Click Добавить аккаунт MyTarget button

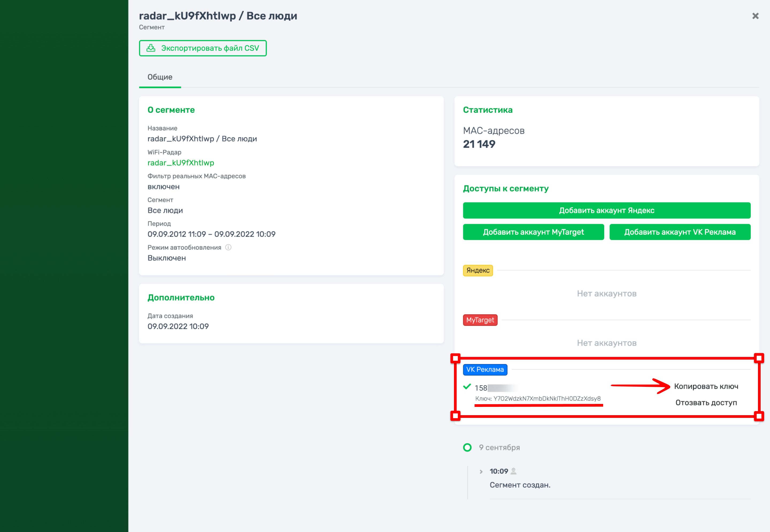[533, 232]
